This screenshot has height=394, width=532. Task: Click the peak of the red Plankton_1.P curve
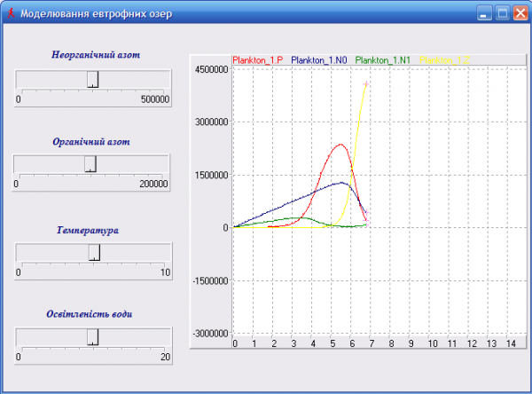click(340, 145)
